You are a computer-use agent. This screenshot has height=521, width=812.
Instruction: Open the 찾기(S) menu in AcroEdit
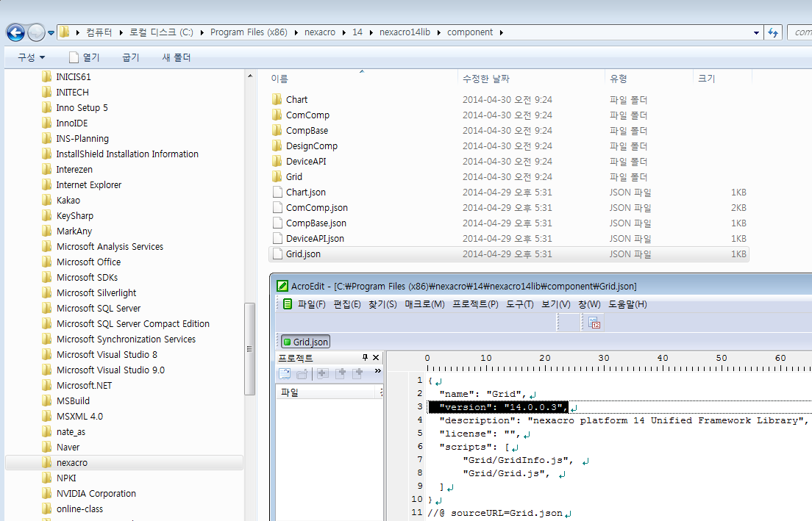click(x=382, y=304)
